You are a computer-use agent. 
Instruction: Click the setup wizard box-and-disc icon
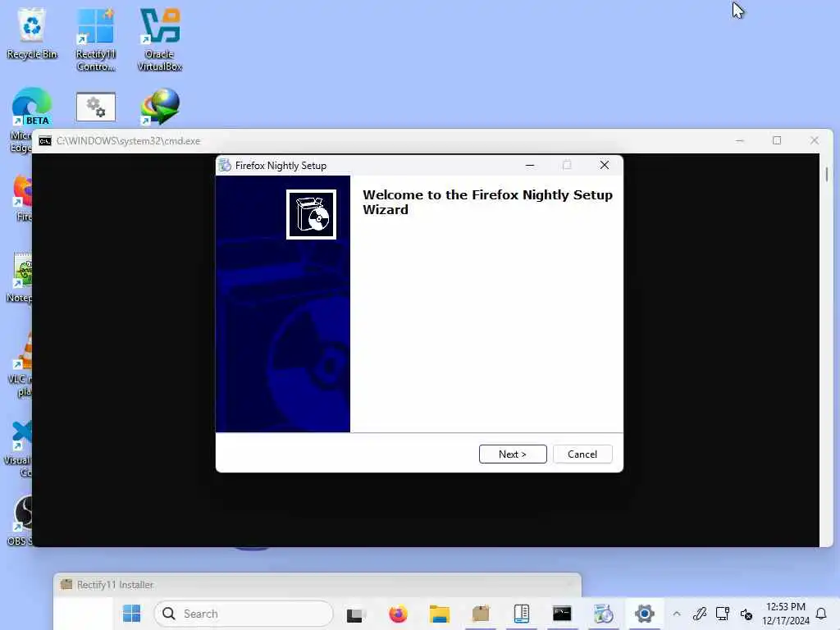(311, 214)
